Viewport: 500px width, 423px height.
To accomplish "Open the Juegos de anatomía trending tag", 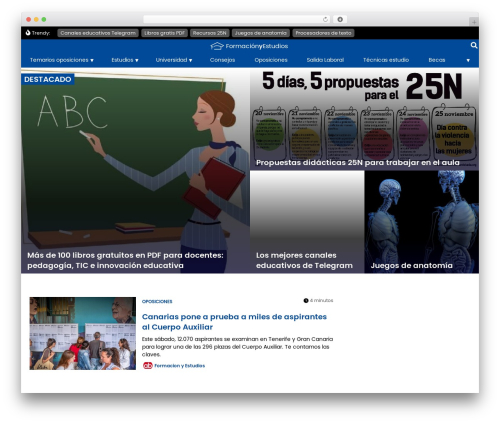I will (x=261, y=33).
